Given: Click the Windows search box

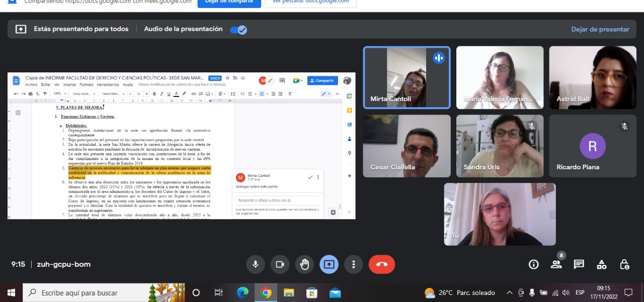Looking at the screenshot, I should (x=91, y=292).
